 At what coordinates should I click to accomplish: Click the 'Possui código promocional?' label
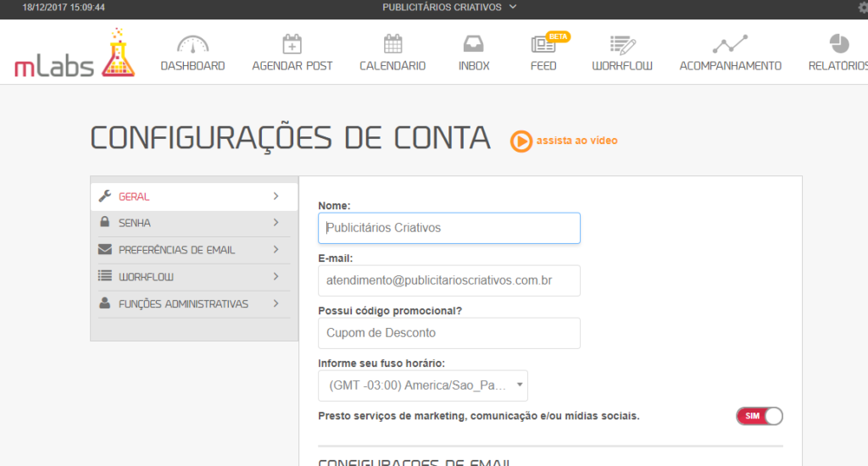point(390,310)
